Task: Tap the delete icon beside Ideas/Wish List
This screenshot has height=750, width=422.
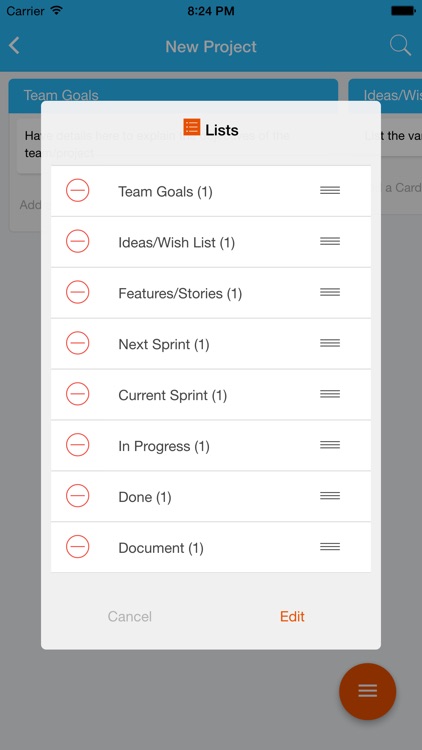Action: [x=78, y=241]
